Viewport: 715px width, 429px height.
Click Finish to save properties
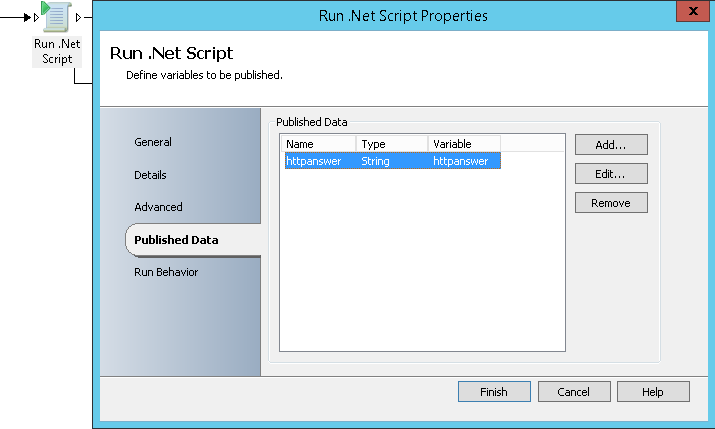coord(494,392)
